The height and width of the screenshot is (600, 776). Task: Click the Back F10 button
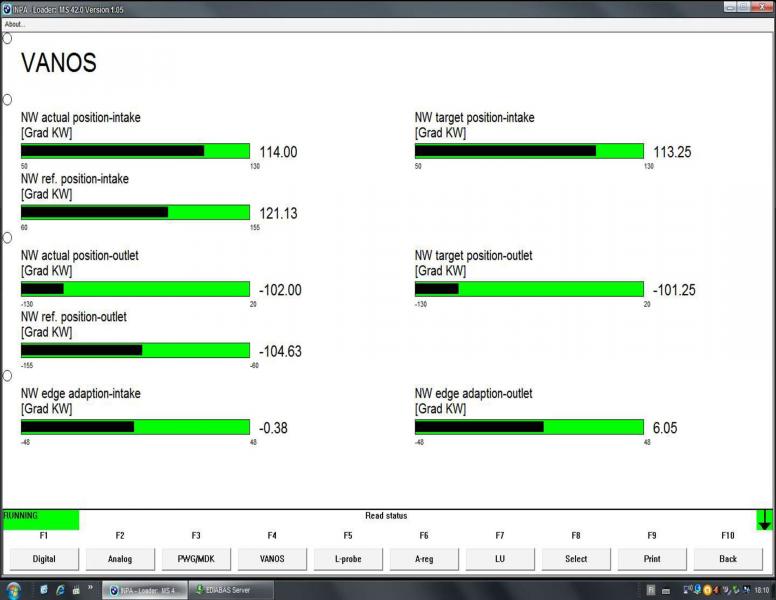point(728,559)
